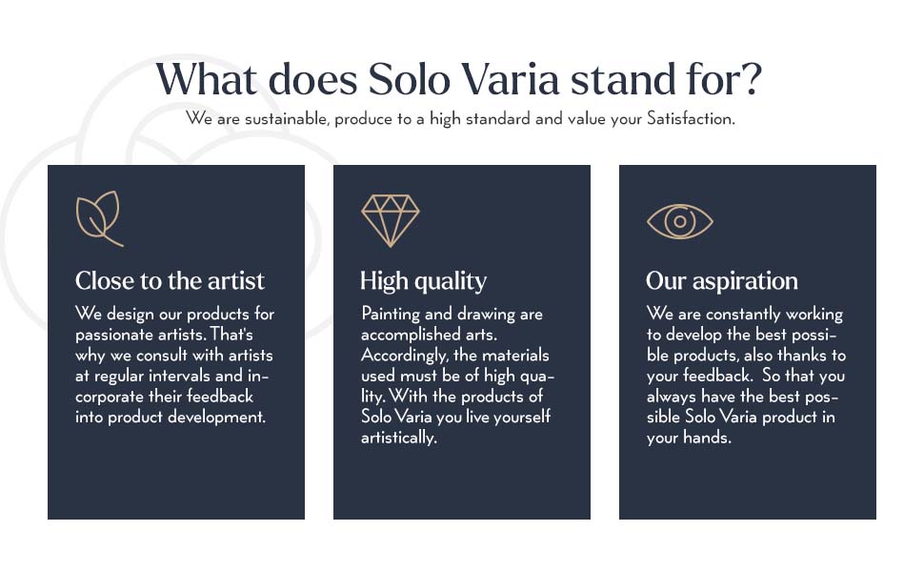Click the paragraph starting 'We are constantly working'

[746, 376]
